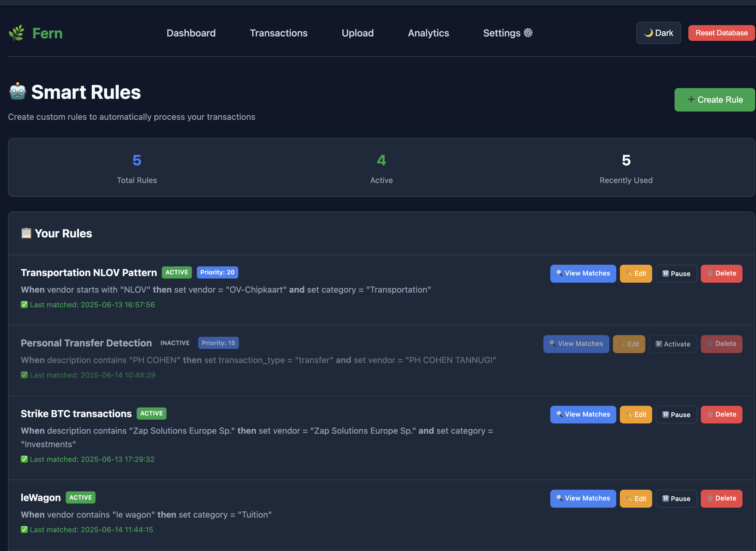Open Settings from the navigation bar

tap(508, 33)
